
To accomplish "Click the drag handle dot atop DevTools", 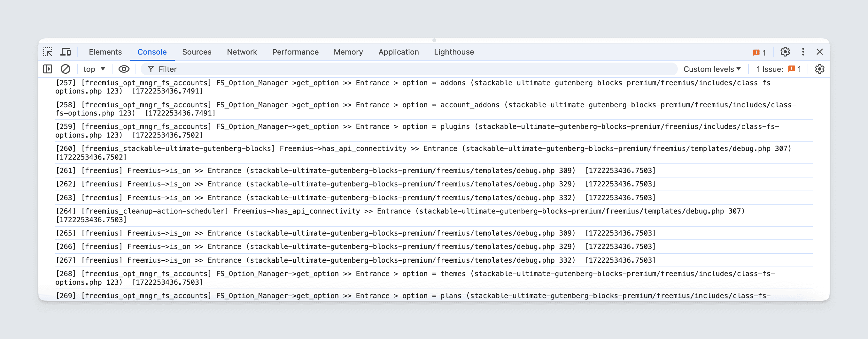I will click(434, 40).
